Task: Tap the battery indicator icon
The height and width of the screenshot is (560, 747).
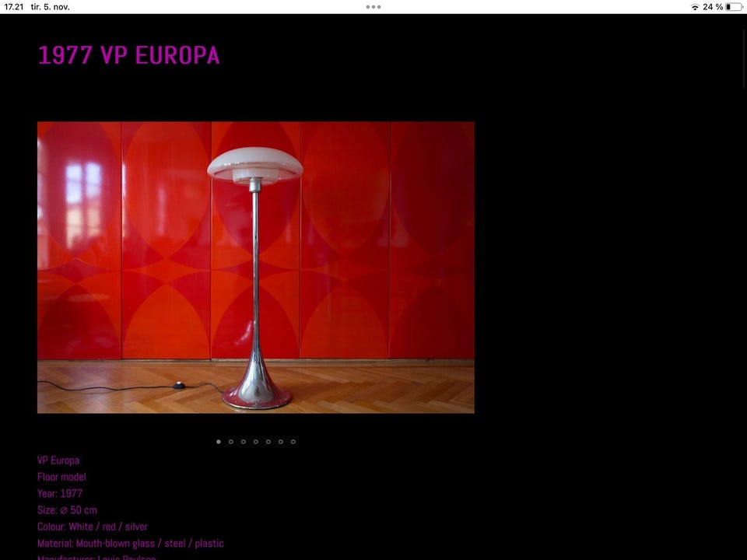Action: pyautogui.click(x=734, y=7)
